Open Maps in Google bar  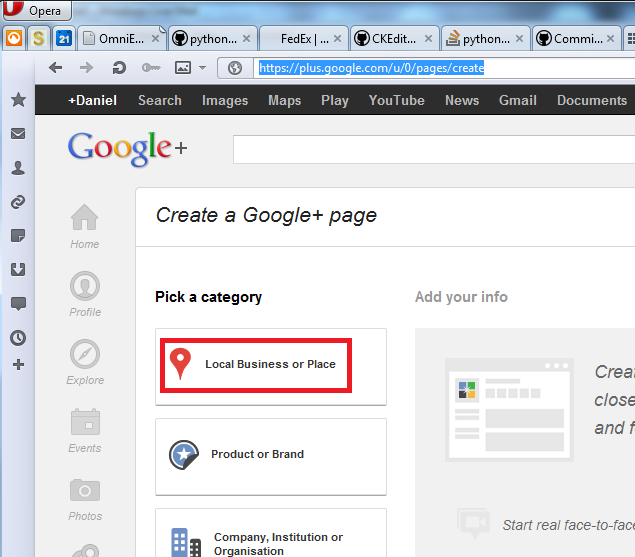[285, 100]
